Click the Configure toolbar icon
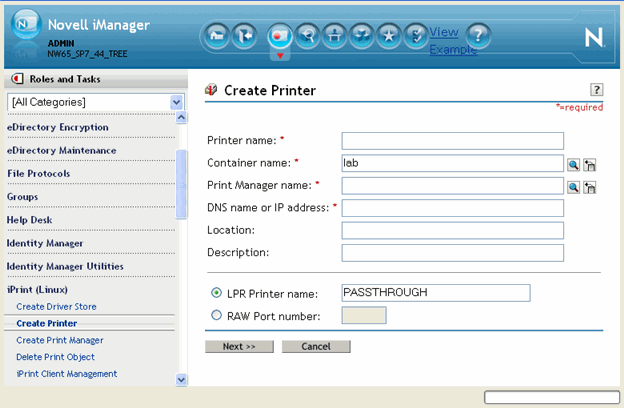This screenshot has height=408, width=624. click(x=334, y=36)
